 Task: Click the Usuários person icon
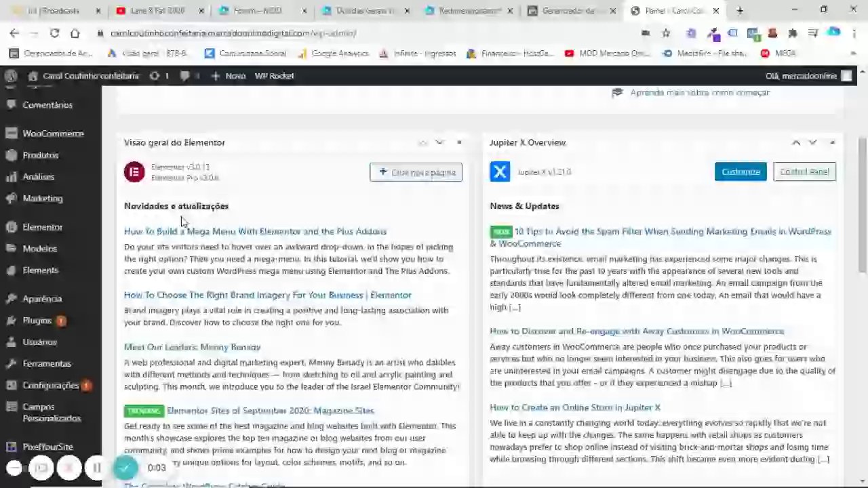(x=11, y=342)
